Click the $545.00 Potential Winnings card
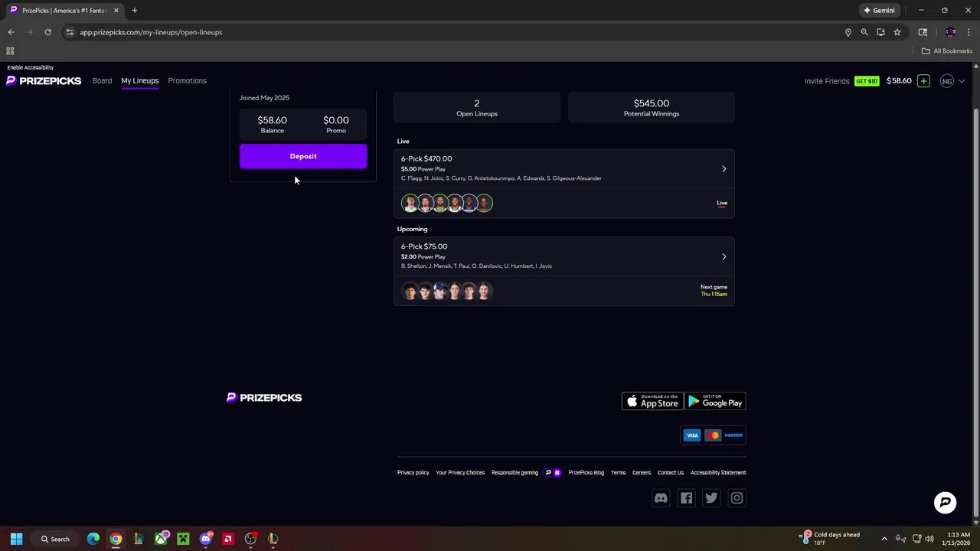Viewport: 980px width, 551px height. pos(652,108)
